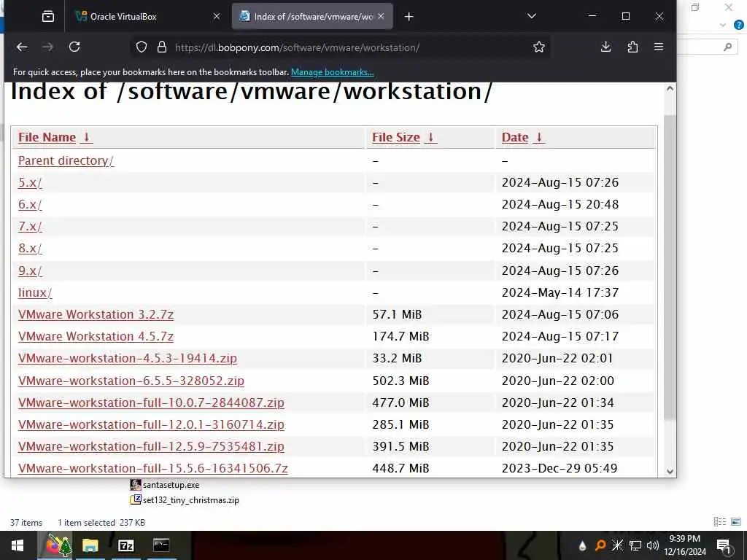This screenshot has height=560, width=747.
Task: Click the santasetup.exe file icon
Action: tap(135, 485)
